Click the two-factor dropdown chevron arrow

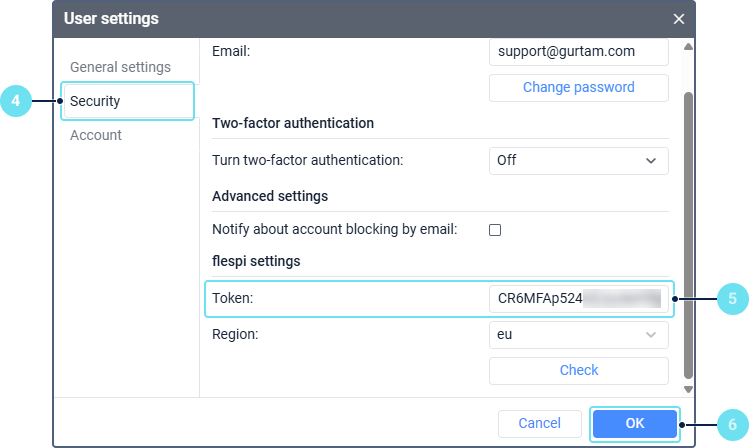point(652,160)
